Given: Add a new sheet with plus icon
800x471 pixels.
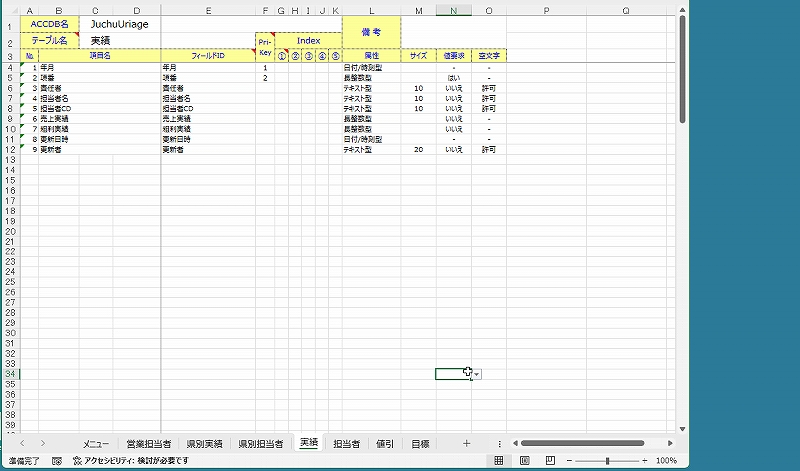Looking at the screenshot, I should point(466,443).
